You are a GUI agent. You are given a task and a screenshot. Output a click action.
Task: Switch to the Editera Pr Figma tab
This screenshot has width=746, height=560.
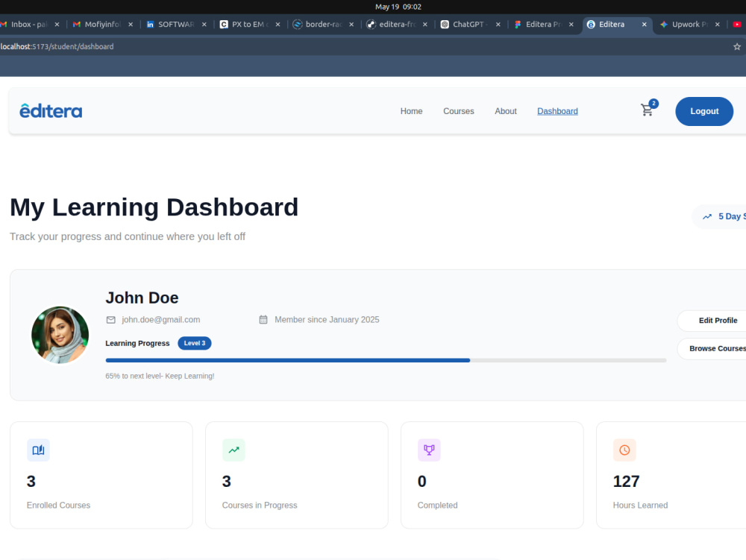pos(544,25)
